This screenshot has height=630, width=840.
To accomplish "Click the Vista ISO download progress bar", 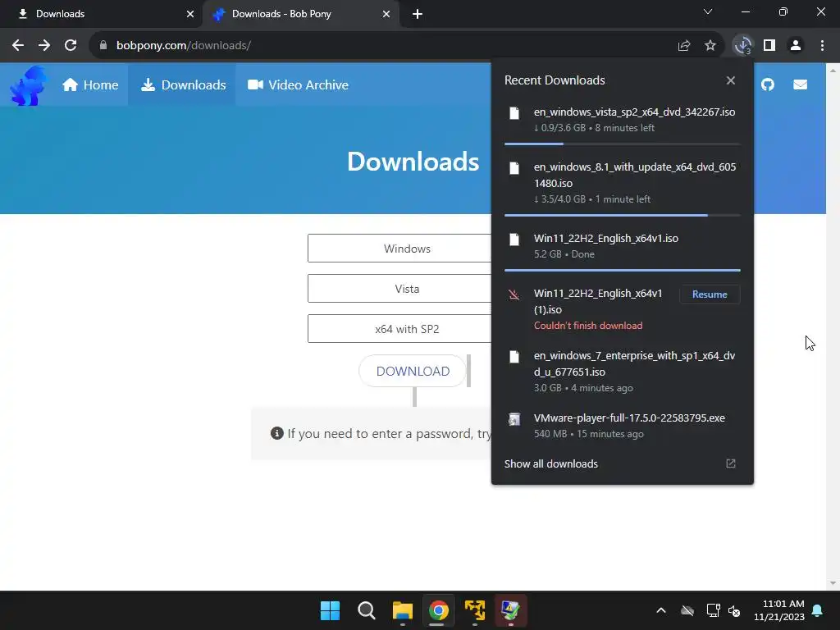I will click(x=622, y=144).
